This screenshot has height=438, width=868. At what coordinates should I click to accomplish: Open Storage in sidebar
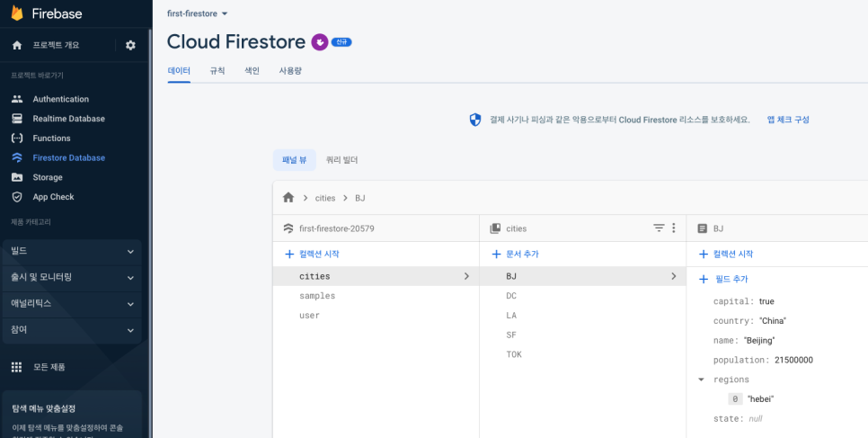coord(48,177)
